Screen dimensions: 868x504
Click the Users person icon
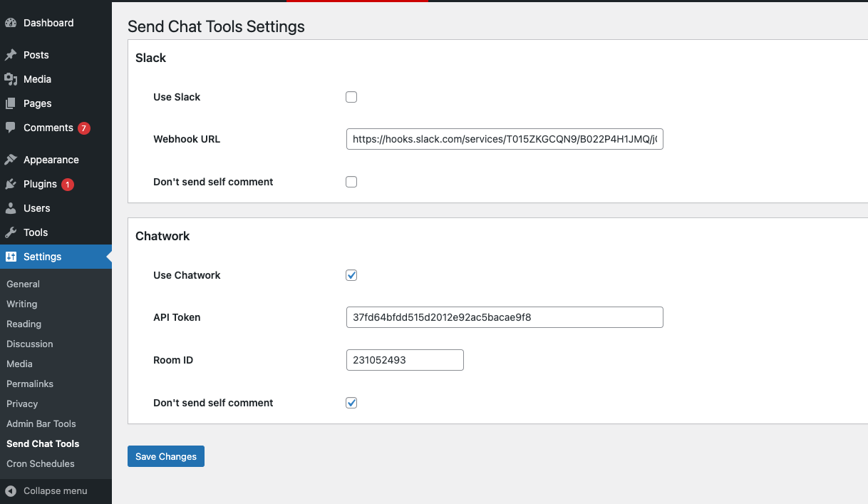coord(11,208)
